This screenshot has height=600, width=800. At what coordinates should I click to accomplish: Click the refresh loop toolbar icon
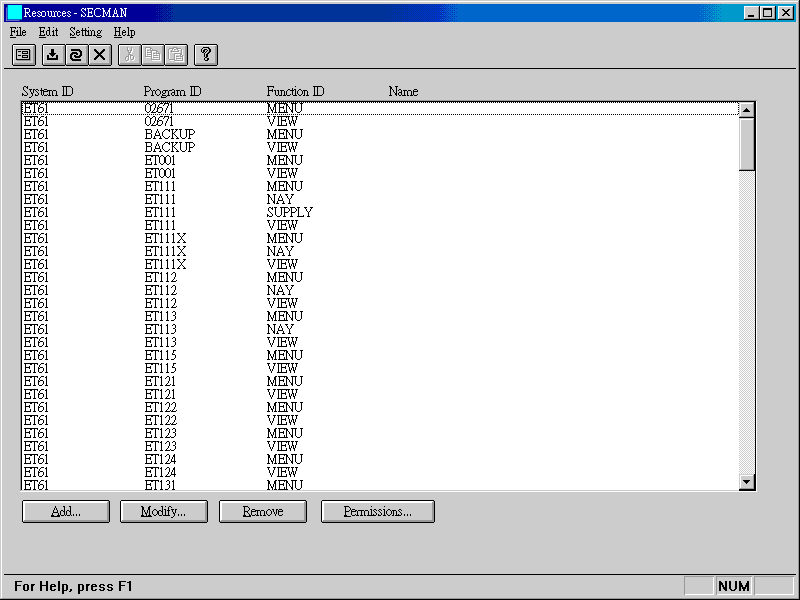coord(76,55)
